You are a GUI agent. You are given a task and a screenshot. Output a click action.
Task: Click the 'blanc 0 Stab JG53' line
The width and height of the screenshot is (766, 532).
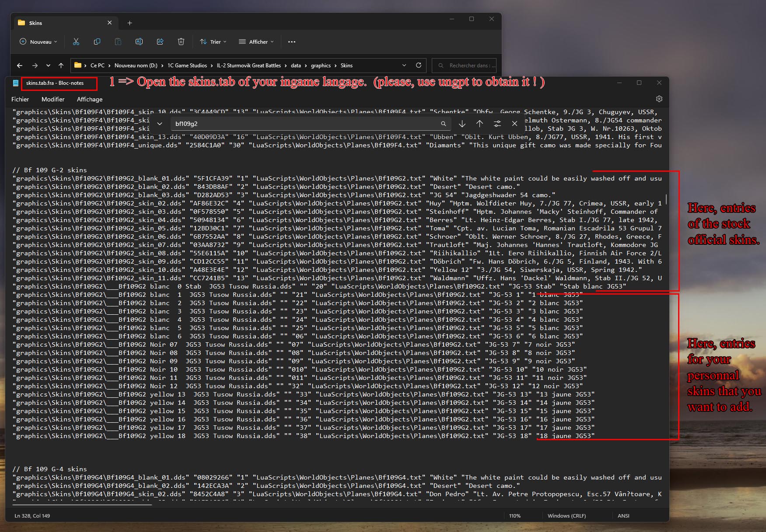click(x=319, y=286)
